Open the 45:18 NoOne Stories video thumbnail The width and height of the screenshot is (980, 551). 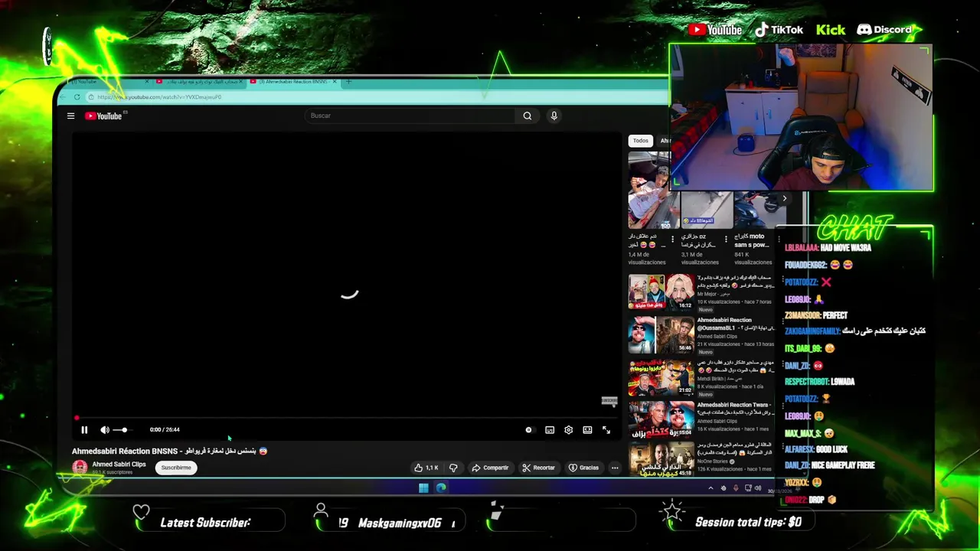click(x=661, y=459)
